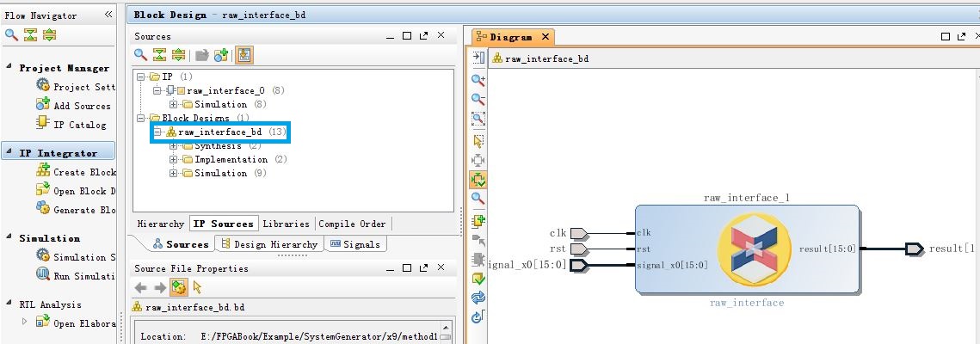Screen dimensions: 980x344
Task: Click Add Sources icon in Sources toolbar
Action: pos(221,55)
